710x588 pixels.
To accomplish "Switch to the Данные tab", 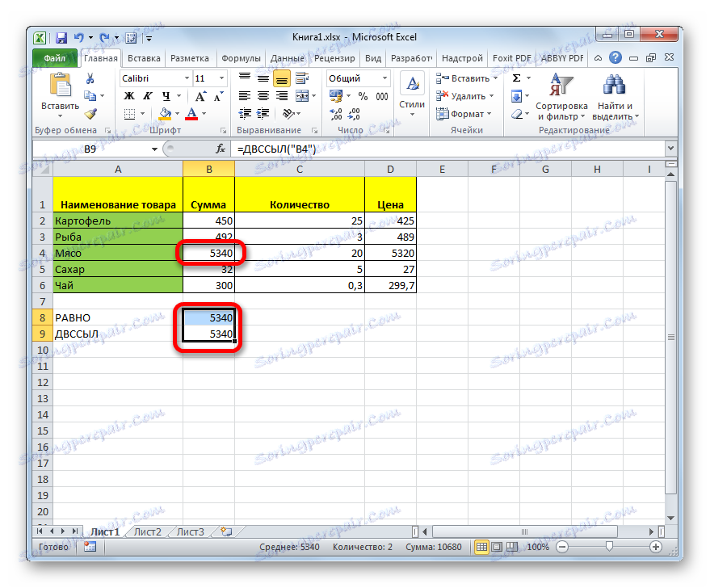I will click(x=288, y=58).
